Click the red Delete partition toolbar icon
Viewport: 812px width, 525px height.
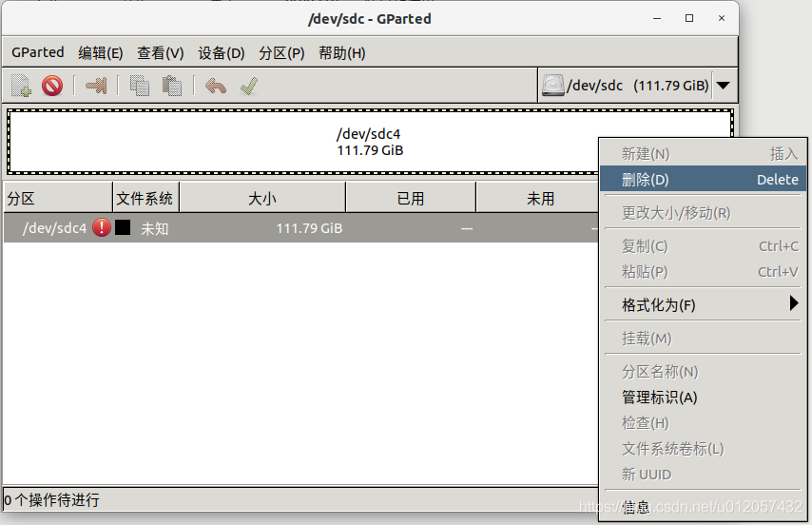click(x=52, y=86)
